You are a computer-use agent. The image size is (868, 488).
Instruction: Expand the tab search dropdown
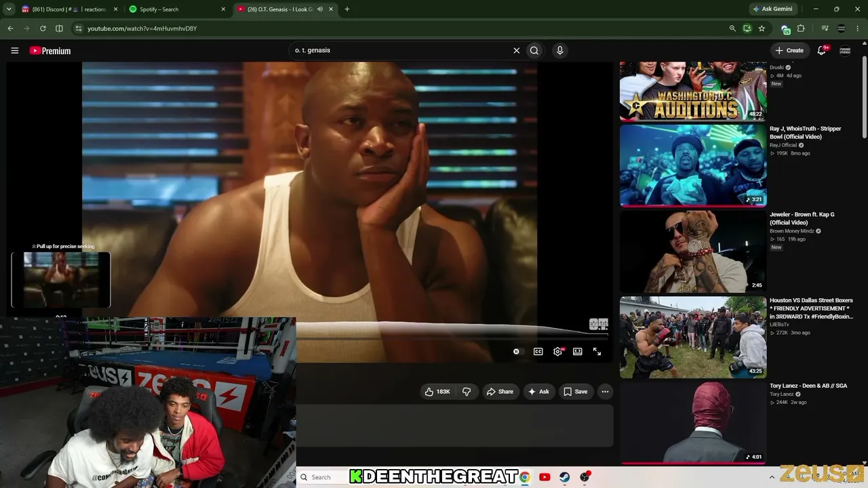click(x=9, y=9)
